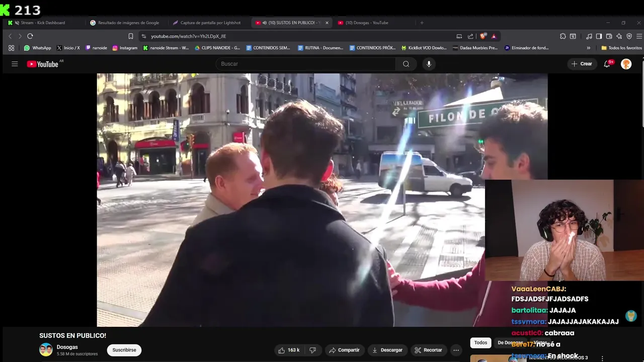Open a new tab with plus button
The height and width of the screenshot is (362, 644).
pos(422,23)
